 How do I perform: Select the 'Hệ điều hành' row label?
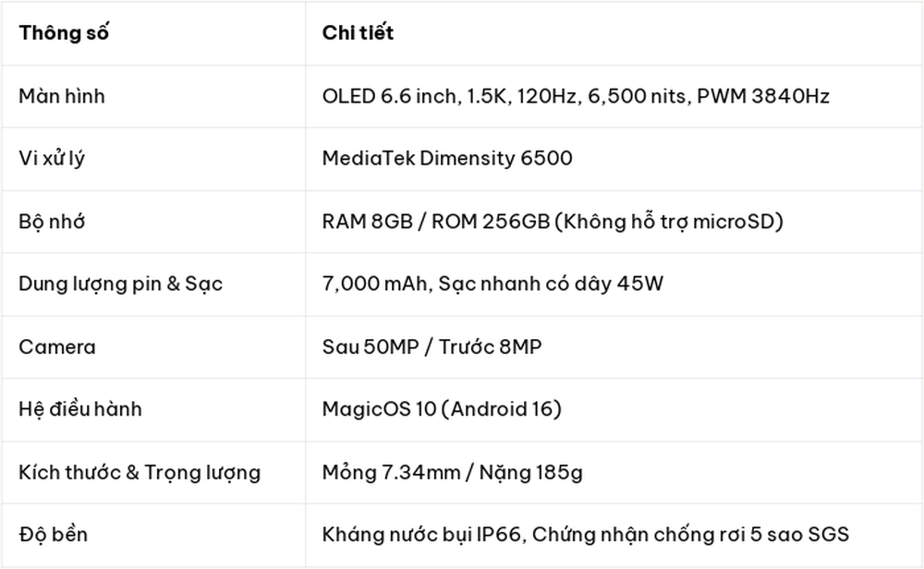click(80, 409)
